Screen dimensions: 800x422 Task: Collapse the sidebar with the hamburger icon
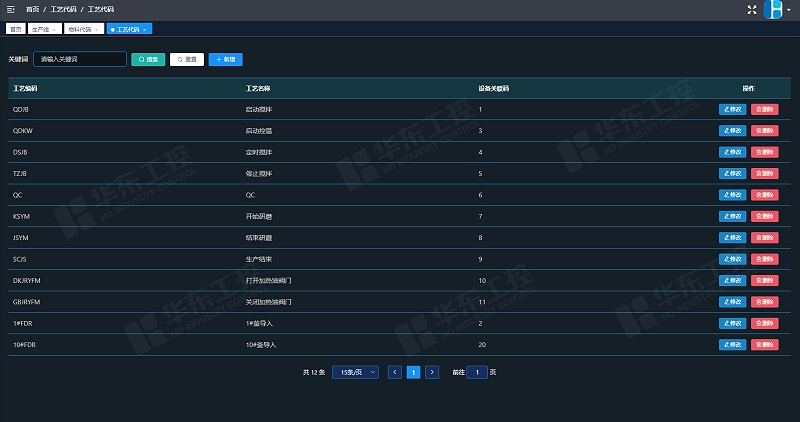tap(10, 9)
